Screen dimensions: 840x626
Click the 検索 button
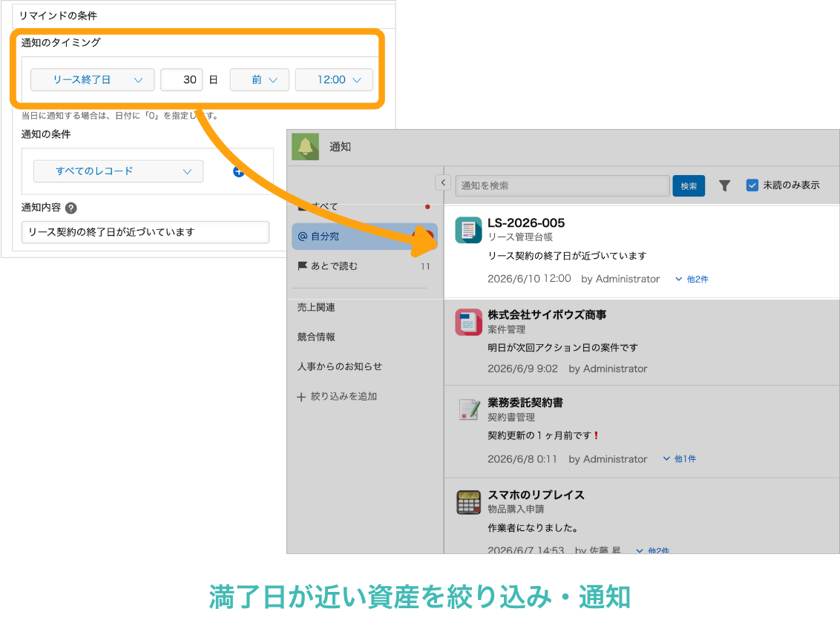(689, 186)
